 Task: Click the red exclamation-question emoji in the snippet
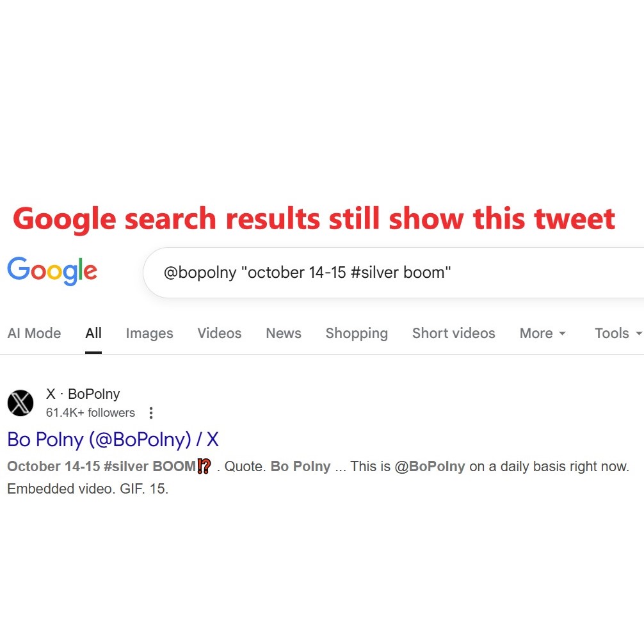coord(204,467)
